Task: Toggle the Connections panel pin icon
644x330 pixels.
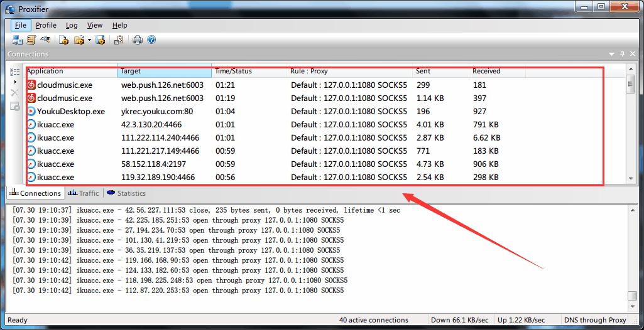Action: click(622, 54)
